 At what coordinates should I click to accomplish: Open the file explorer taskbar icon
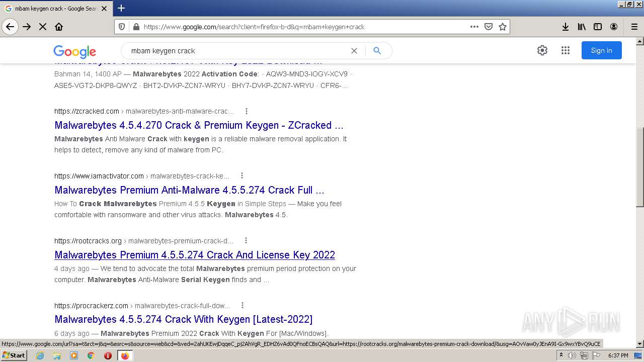[57, 355]
